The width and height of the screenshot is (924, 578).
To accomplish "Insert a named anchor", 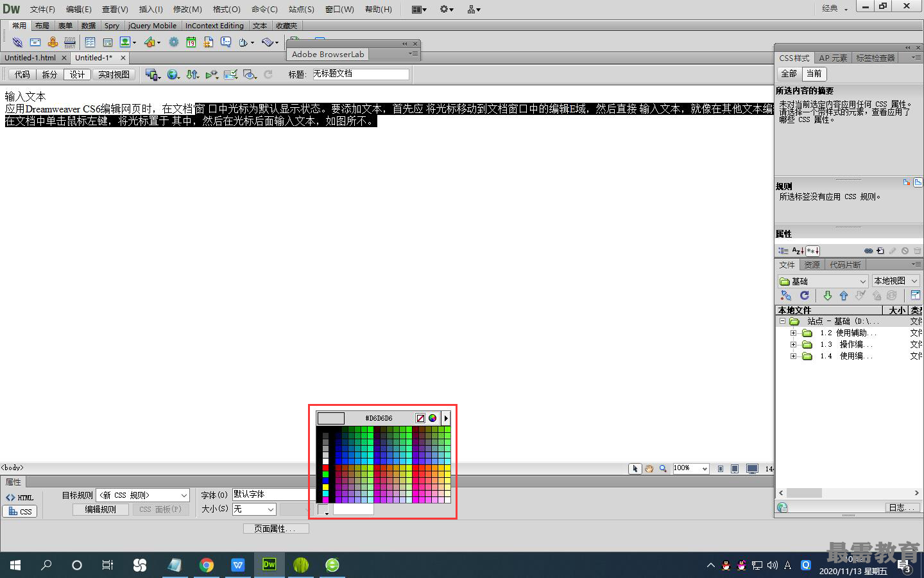I will [53, 42].
